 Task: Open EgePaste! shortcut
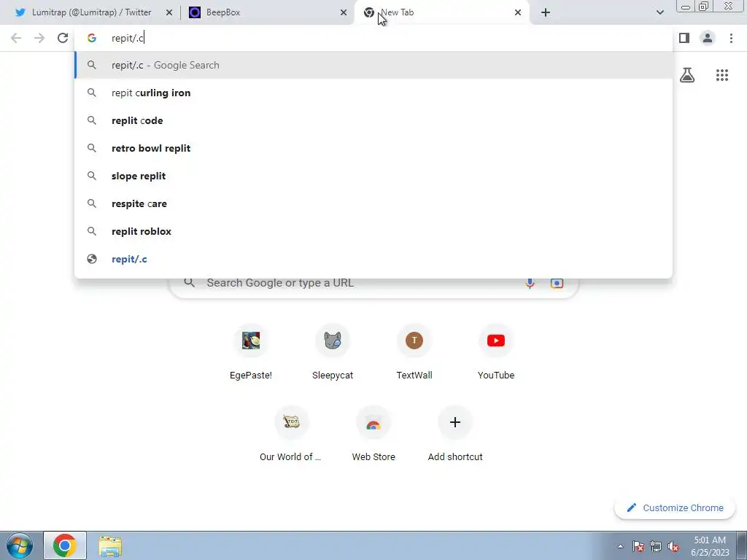coord(251,353)
